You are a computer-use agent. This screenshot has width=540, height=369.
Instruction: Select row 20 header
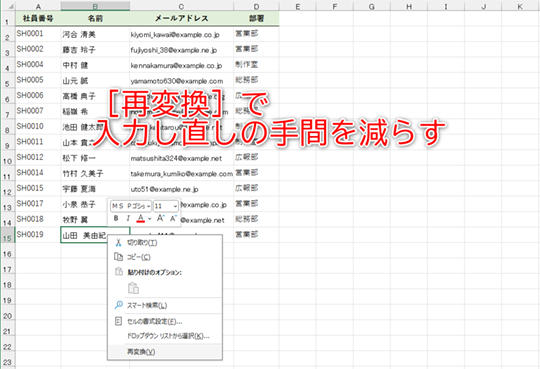click(x=8, y=312)
